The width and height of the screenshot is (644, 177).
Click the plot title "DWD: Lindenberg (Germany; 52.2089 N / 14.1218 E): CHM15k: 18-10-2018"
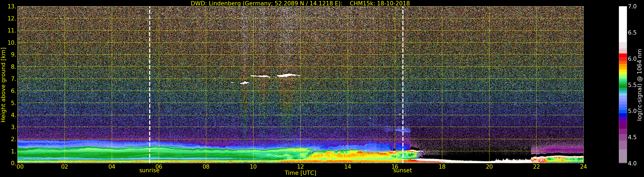click(x=300, y=3)
